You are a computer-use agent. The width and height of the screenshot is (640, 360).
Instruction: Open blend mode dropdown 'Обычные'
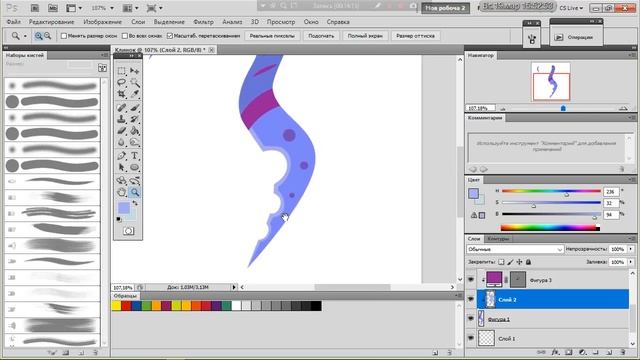pos(515,249)
